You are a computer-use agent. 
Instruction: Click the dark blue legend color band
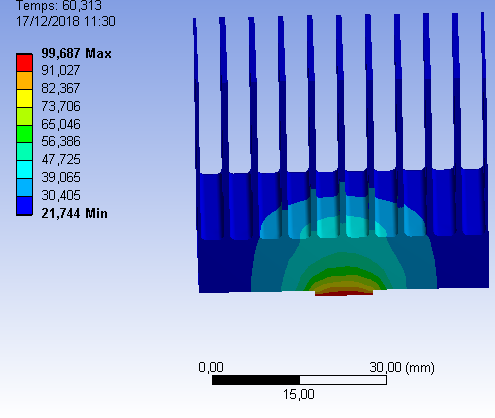click(24, 206)
